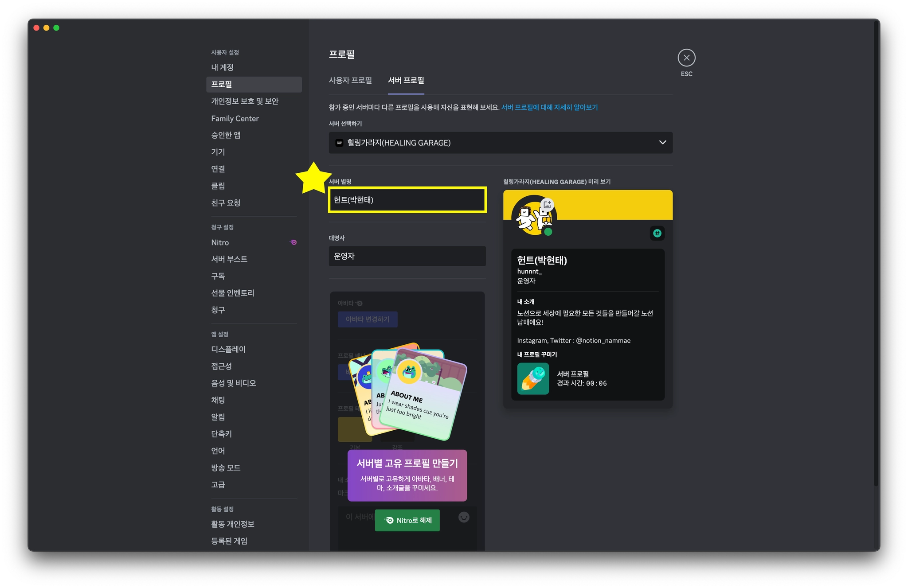Click the server nickname input field
The height and width of the screenshot is (588, 908).
[407, 200]
